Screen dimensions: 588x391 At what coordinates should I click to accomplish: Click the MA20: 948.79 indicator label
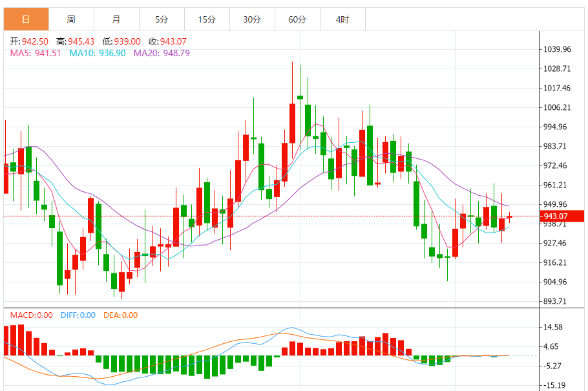162,53
